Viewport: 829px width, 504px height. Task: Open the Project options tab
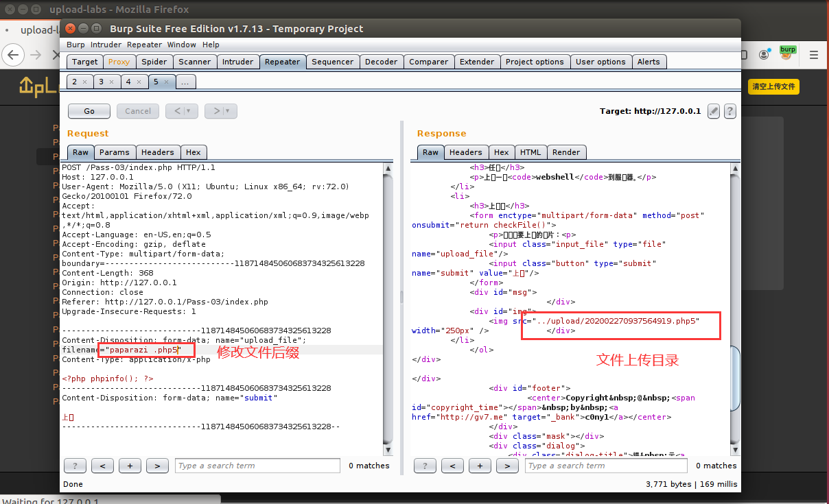[535, 62]
